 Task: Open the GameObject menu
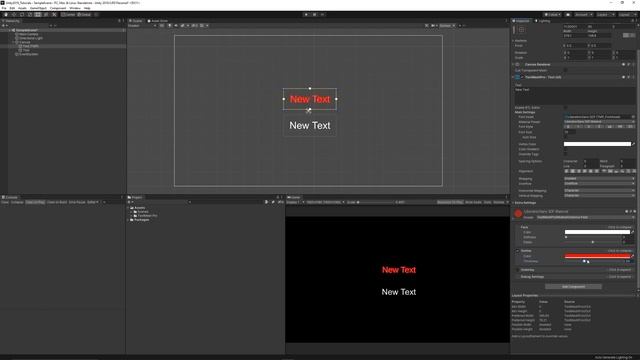(x=38, y=8)
